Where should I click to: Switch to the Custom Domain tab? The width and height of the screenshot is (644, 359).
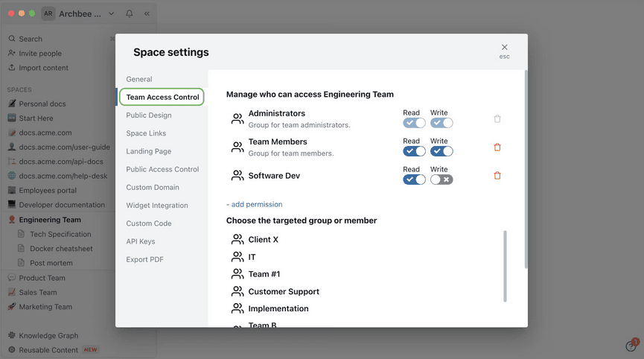click(152, 188)
